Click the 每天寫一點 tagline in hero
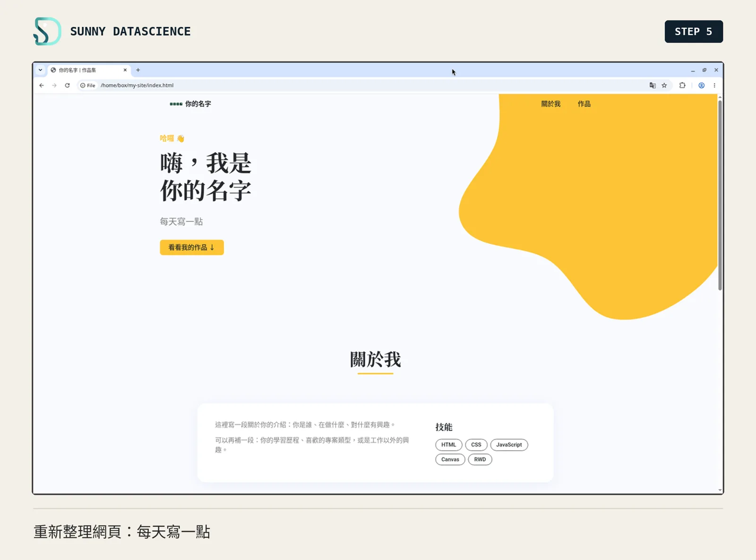The image size is (756, 560). 181,222
